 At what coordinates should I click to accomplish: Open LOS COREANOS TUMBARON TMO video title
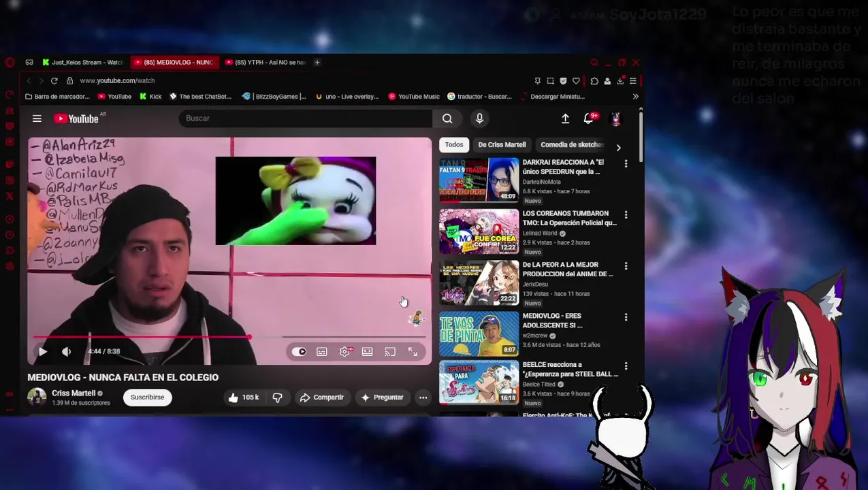coord(569,218)
